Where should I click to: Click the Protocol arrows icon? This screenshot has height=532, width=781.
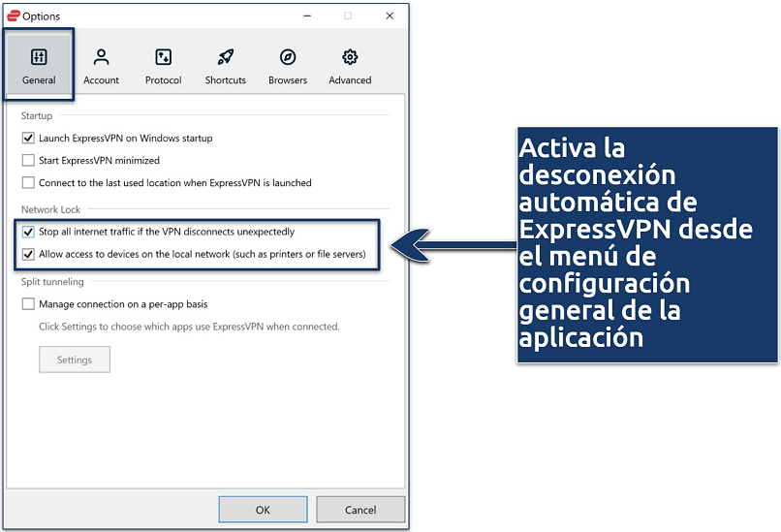[x=164, y=57]
